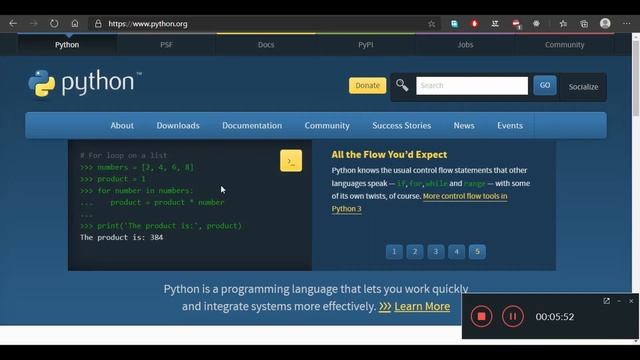Open the Community top tab

pyautogui.click(x=564, y=45)
